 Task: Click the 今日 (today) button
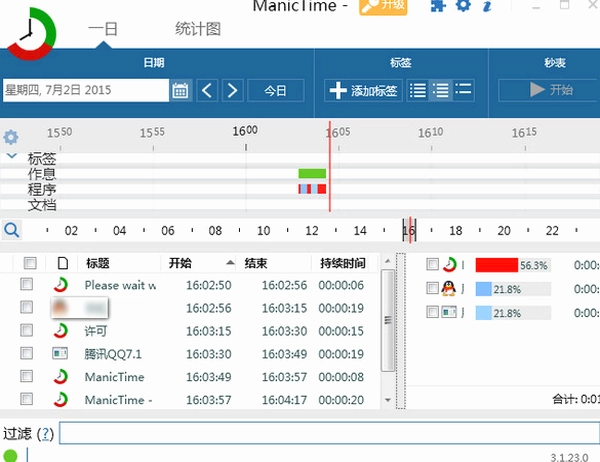[x=276, y=90]
